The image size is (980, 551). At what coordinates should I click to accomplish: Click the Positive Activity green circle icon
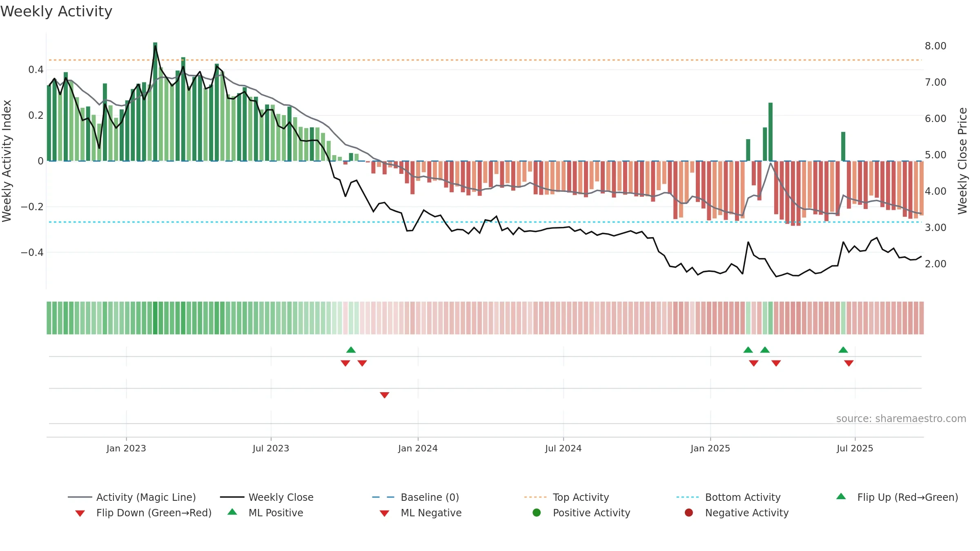[537, 513]
